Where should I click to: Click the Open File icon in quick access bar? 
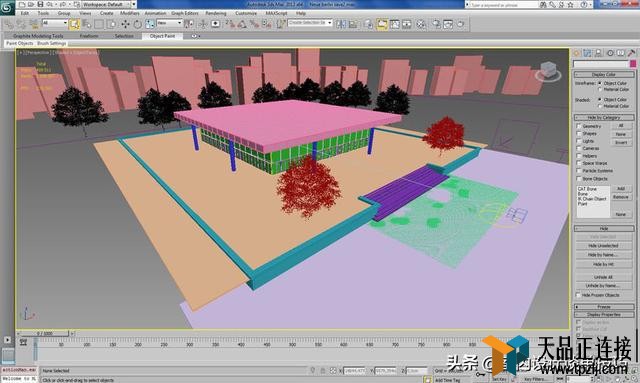click(x=31, y=4)
